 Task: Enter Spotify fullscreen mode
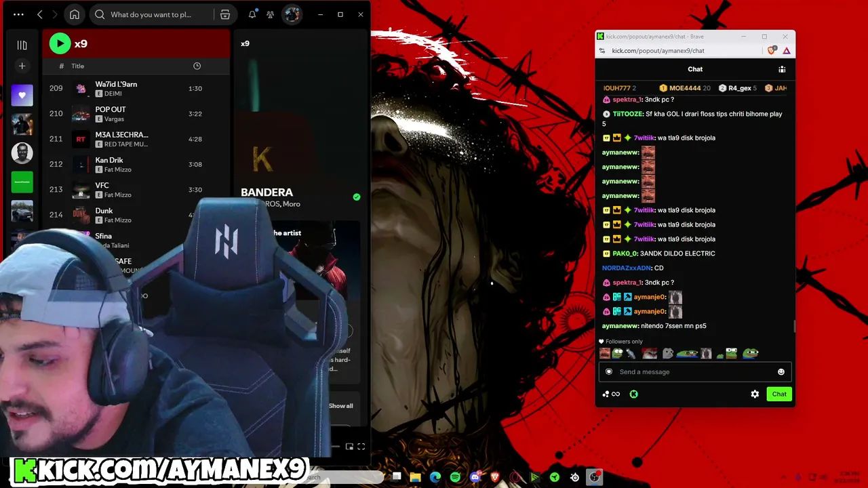pos(361,446)
